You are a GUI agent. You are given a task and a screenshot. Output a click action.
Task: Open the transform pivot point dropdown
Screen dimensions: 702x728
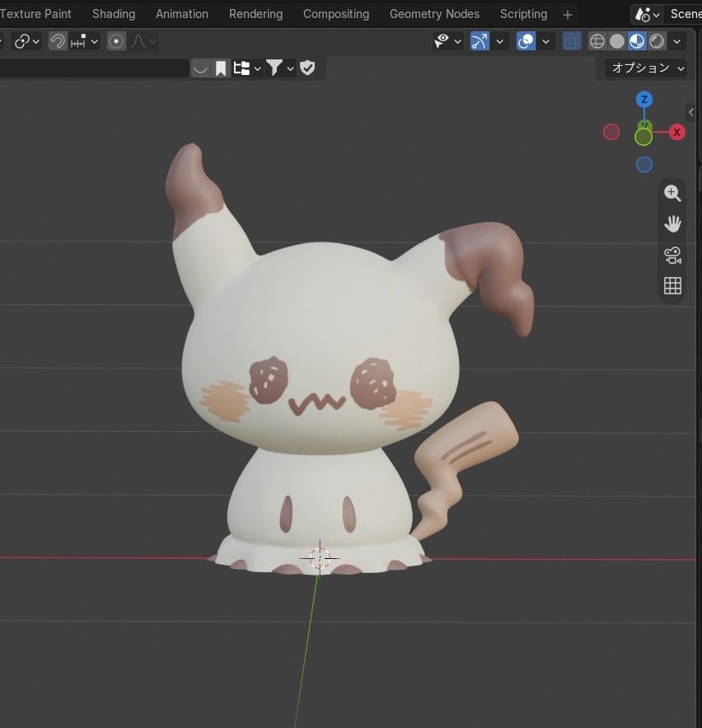(26, 41)
